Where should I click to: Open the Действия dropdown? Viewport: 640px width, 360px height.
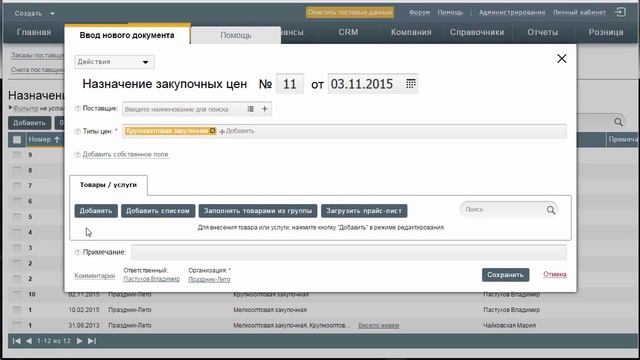tap(114, 62)
